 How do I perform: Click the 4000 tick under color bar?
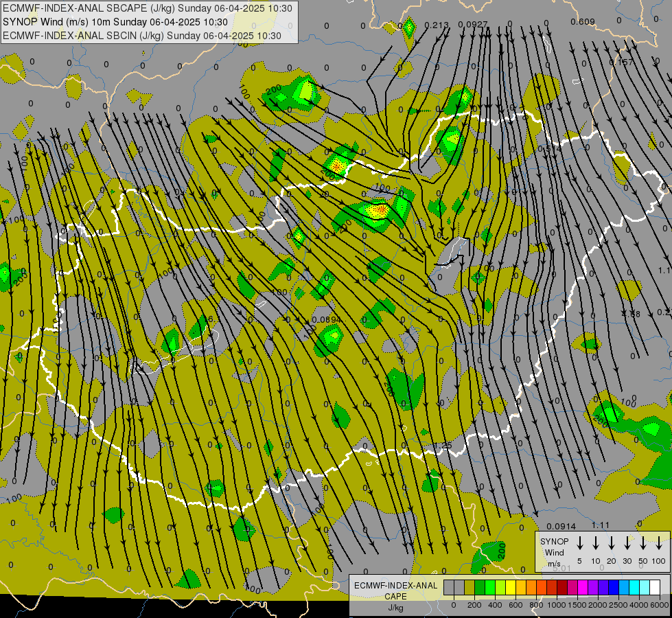[639, 605]
